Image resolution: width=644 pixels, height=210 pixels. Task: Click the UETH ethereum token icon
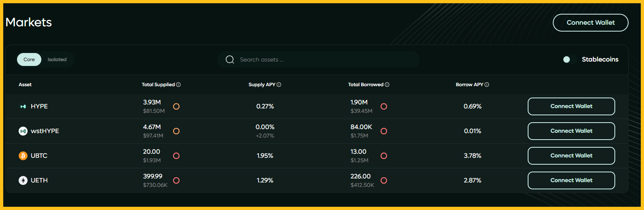click(23, 180)
